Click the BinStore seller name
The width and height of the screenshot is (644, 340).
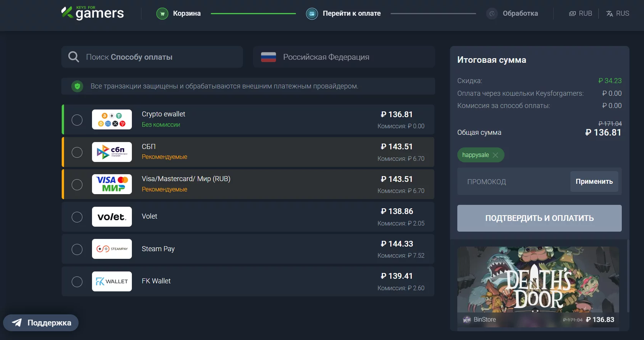pos(485,320)
